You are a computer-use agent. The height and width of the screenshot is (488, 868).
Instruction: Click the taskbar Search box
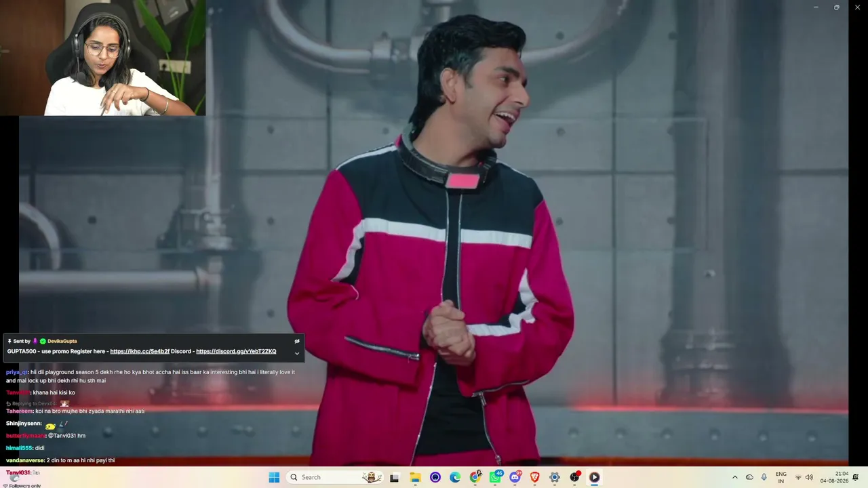pos(335,477)
